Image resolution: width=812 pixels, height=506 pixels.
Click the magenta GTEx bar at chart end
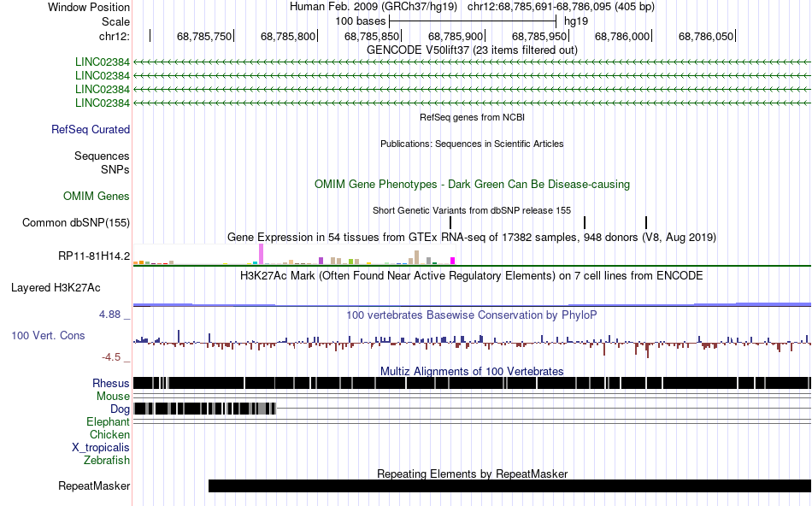[453, 261]
